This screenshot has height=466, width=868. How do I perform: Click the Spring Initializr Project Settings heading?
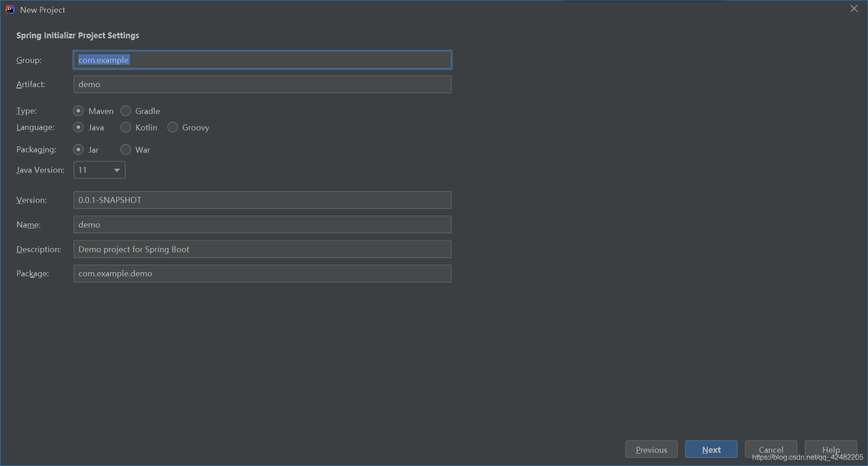pos(78,36)
